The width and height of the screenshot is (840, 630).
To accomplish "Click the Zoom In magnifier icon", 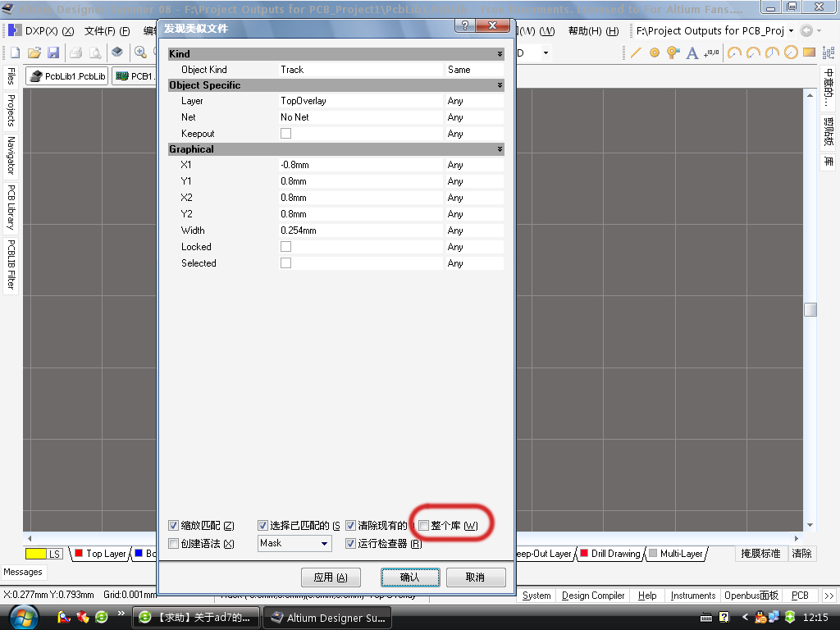I will 140,52.
